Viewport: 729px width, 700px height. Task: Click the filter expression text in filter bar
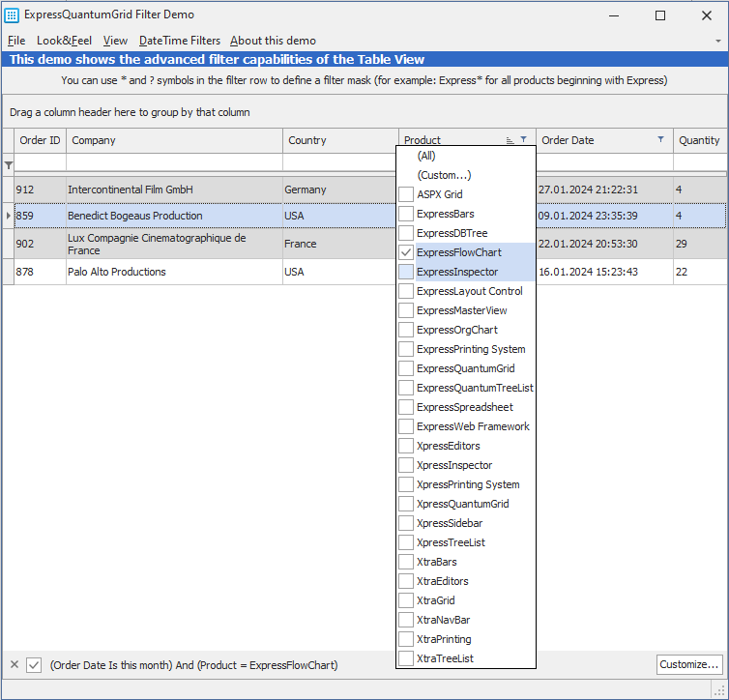click(194, 665)
